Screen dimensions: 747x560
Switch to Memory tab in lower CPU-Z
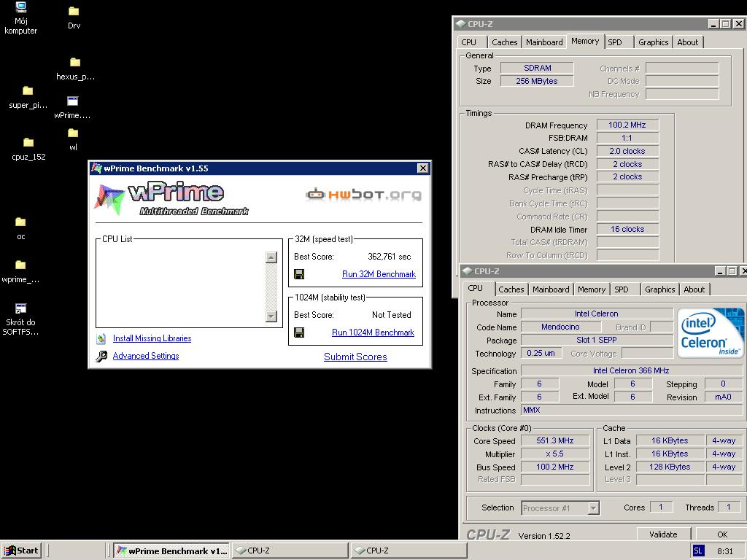point(591,289)
